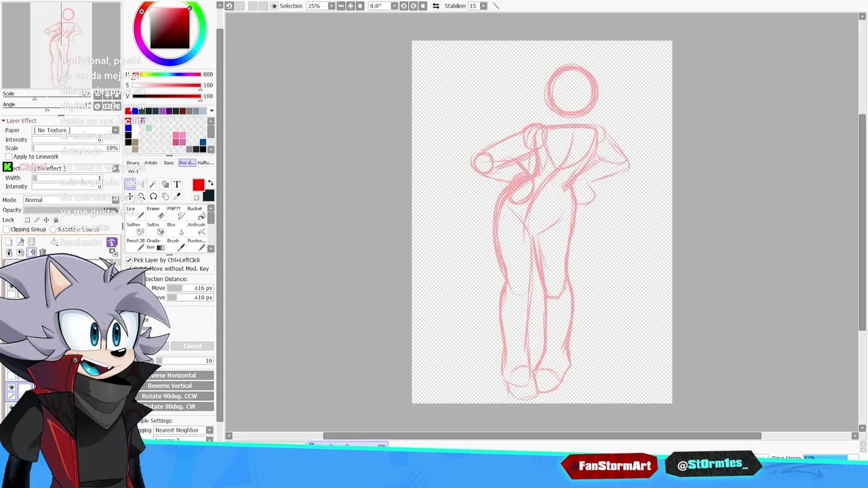
Task: Swap foreground and background colors
Action: pyautogui.click(x=210, y=183)
